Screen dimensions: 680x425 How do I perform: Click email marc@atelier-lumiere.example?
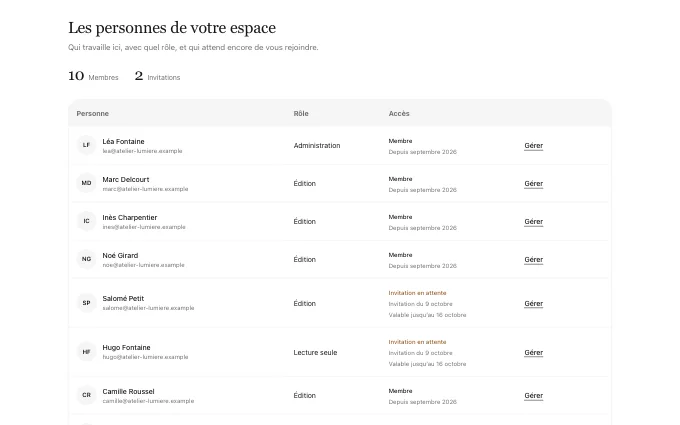point(145,189)
